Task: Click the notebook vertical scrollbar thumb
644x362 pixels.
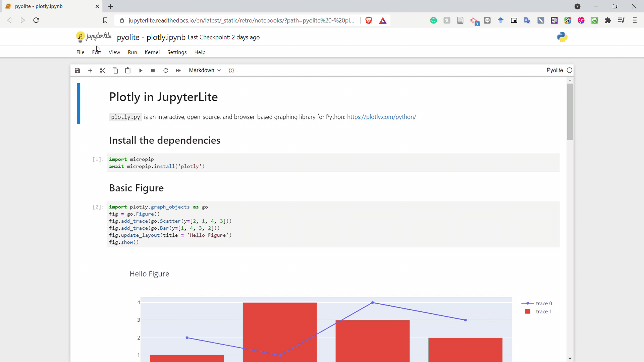Action: (x=570, y=112)
